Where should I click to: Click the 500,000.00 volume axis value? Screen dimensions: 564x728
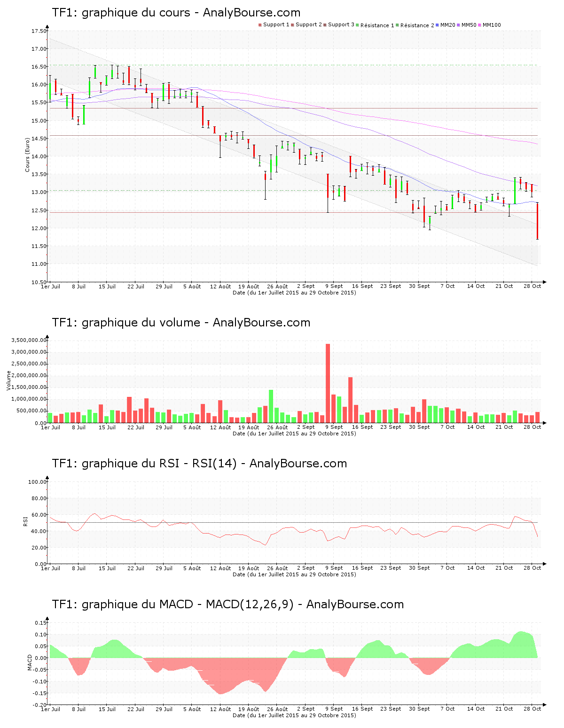point(31,411)
